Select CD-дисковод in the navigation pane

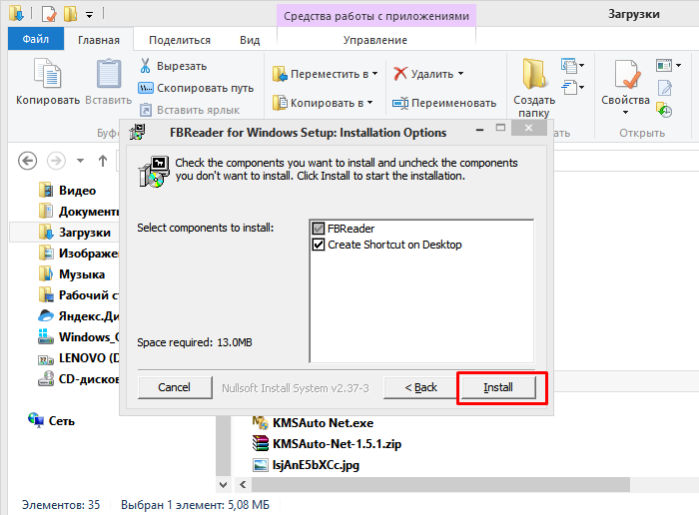(x=78, y=379)
